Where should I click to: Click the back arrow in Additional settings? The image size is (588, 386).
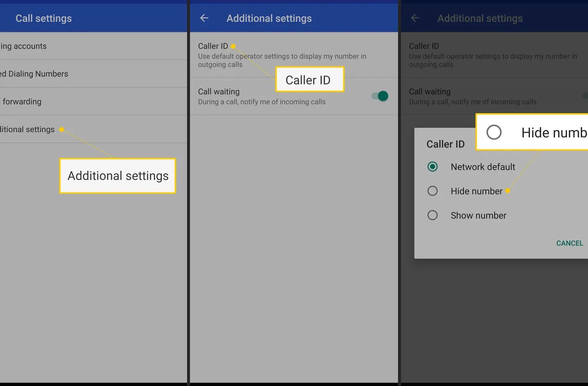pos(204,18)
